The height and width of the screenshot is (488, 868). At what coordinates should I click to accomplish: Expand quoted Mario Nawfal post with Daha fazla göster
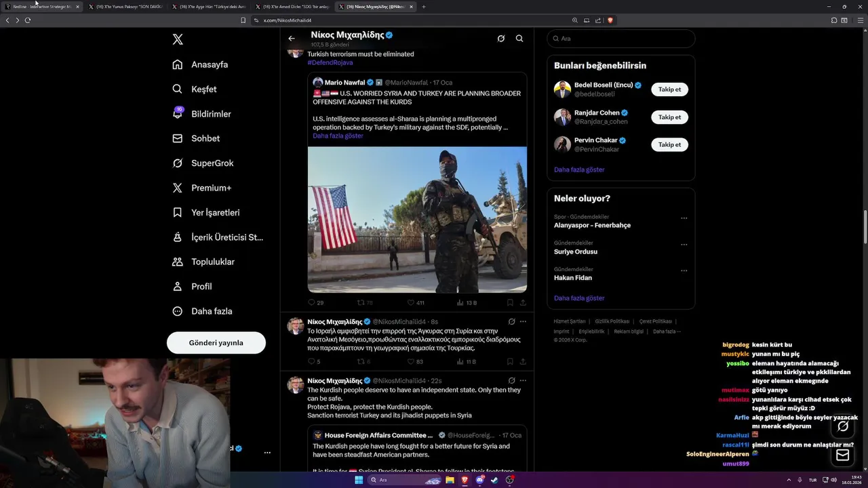tap(338, 136)
